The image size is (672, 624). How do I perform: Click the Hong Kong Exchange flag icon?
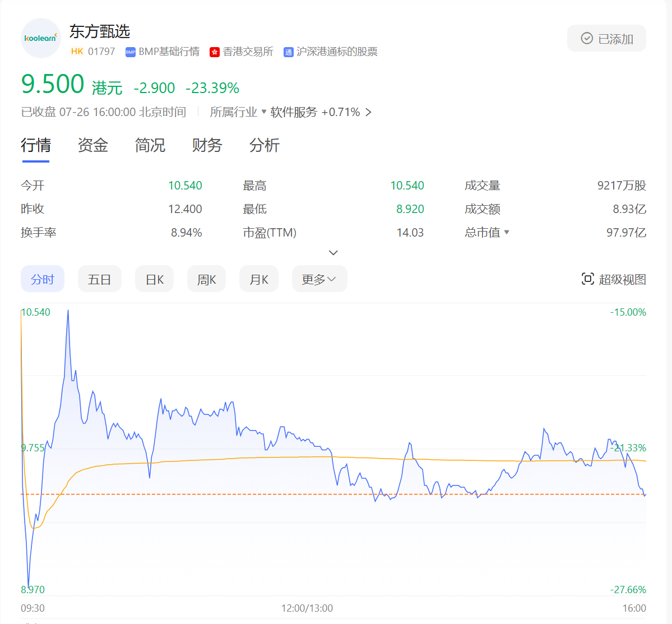pos(215,52)
